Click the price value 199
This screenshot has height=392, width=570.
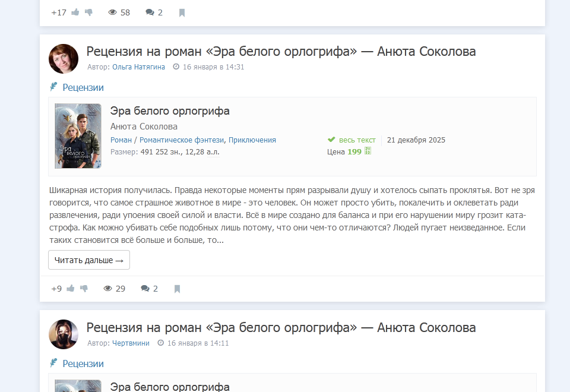[x=354, y=151]
